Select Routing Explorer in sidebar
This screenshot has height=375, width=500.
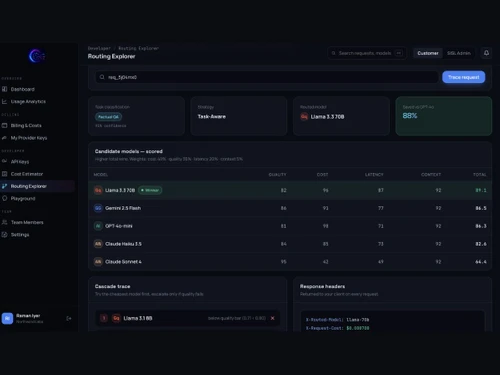pyautogui.click(x=37, y=186)
